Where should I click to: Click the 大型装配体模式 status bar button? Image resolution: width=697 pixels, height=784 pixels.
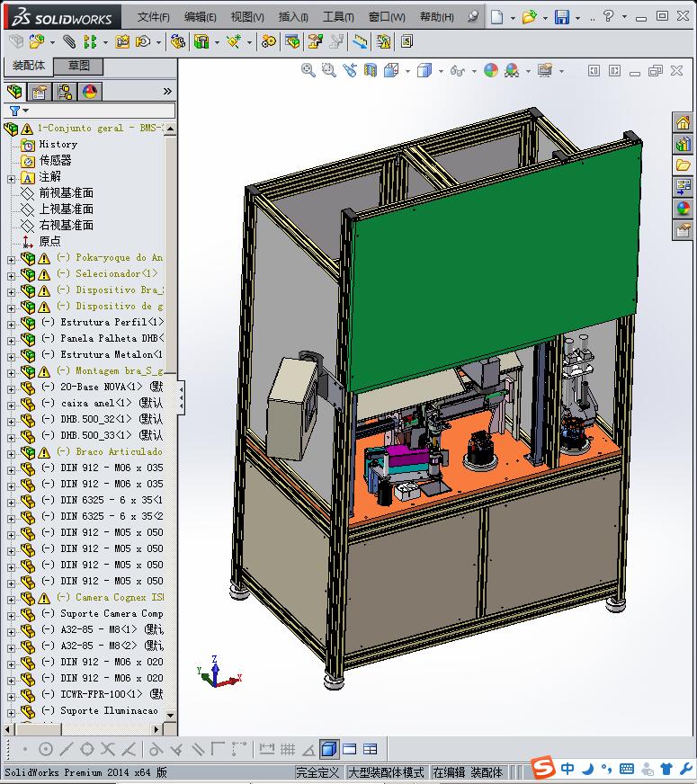386,772
